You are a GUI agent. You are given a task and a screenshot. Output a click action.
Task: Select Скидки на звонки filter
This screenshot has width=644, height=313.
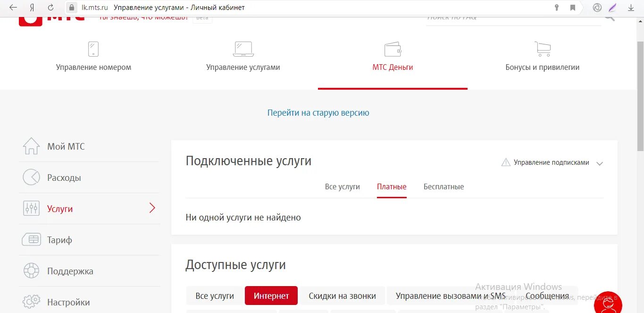coord(343,296)
